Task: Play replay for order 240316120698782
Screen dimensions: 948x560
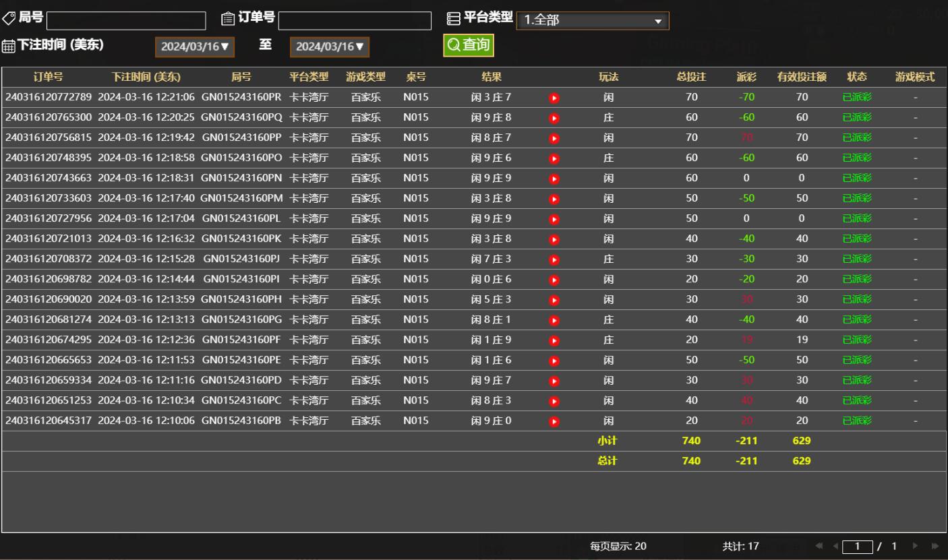Action: [x=554, y=280]
